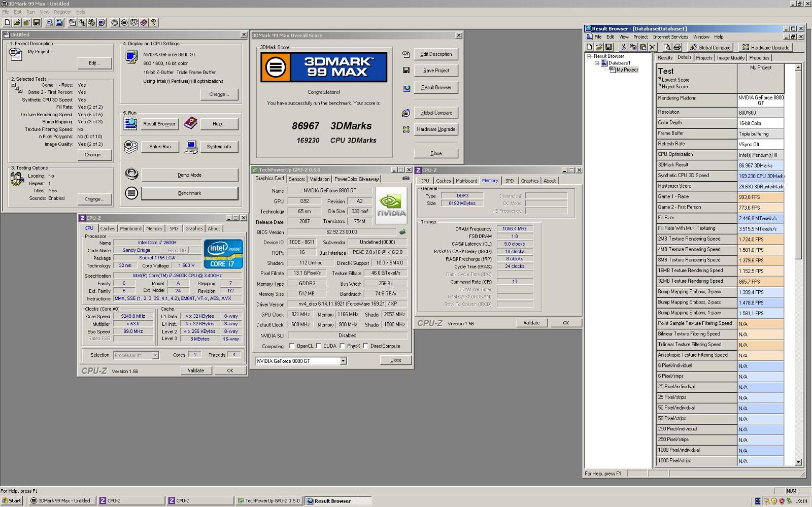Switch to the SPD tab in the Memory CPU-Z window
812x507 pixels.
pos(510,181)
